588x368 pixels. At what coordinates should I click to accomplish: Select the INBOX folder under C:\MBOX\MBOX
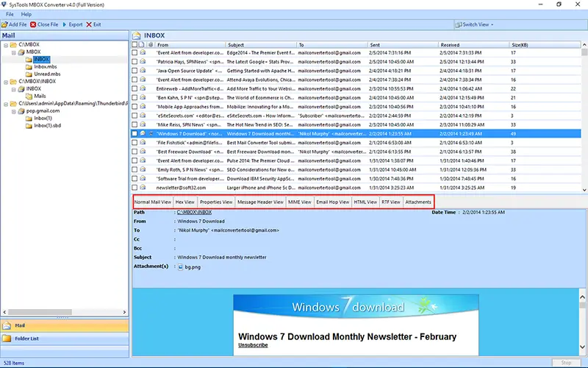(41, 60)
